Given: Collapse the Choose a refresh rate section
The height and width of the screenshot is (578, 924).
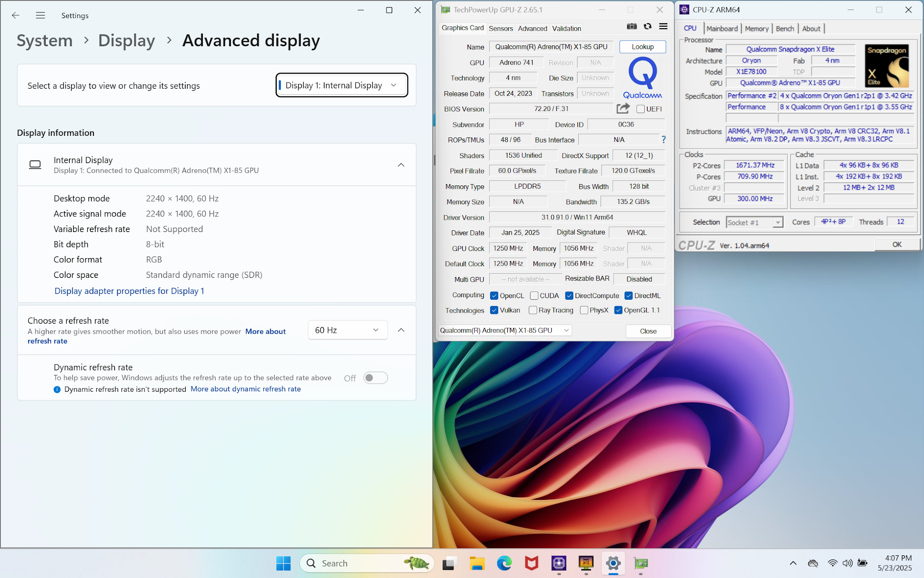Looking at the screenshot, I should 401,330.
